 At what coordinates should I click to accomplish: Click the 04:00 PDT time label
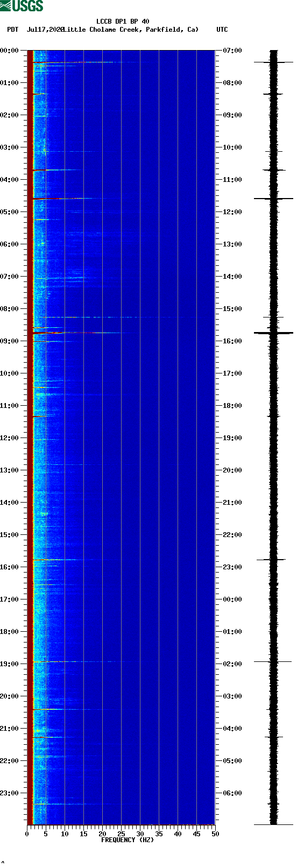10,180
